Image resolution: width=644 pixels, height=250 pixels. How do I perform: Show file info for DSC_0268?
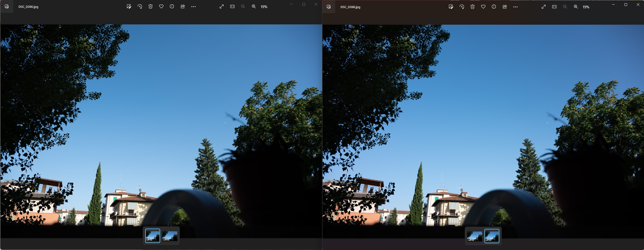[494, 7]
